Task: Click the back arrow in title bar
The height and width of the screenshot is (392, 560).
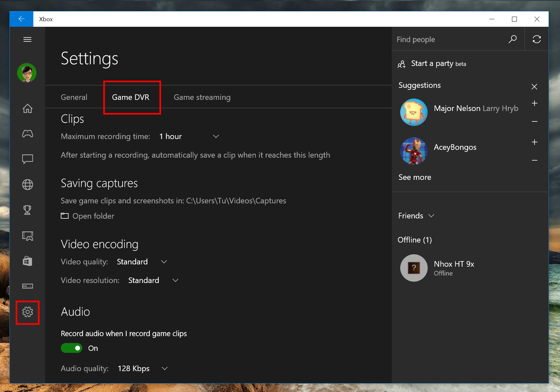Action: point(22,19)
